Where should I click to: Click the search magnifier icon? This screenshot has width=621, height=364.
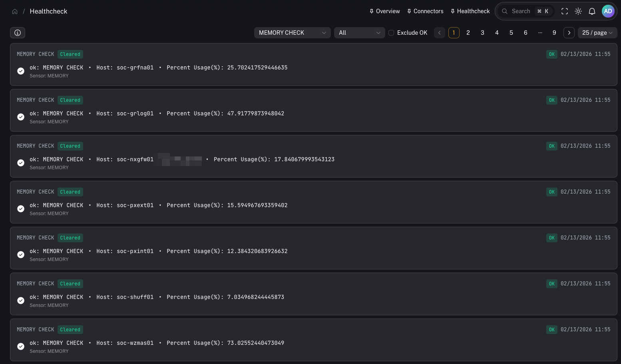pyautogui.click(x=504, y=11)
